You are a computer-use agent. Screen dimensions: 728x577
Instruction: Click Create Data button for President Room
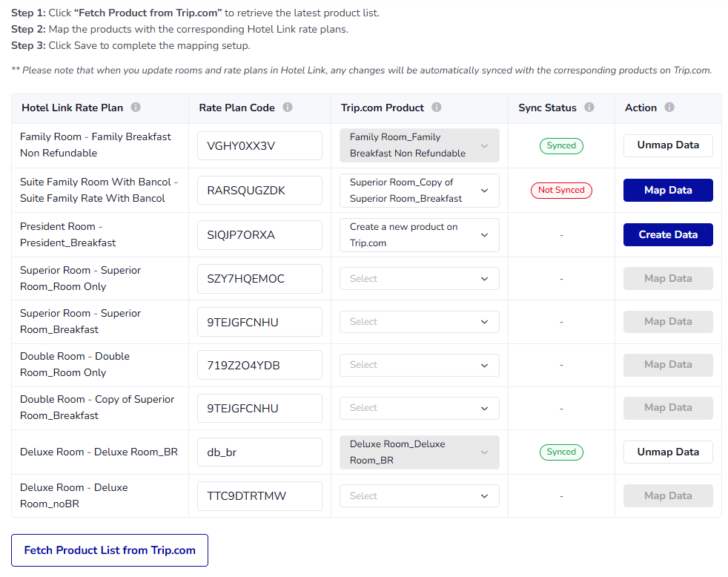tap(668, 235)
